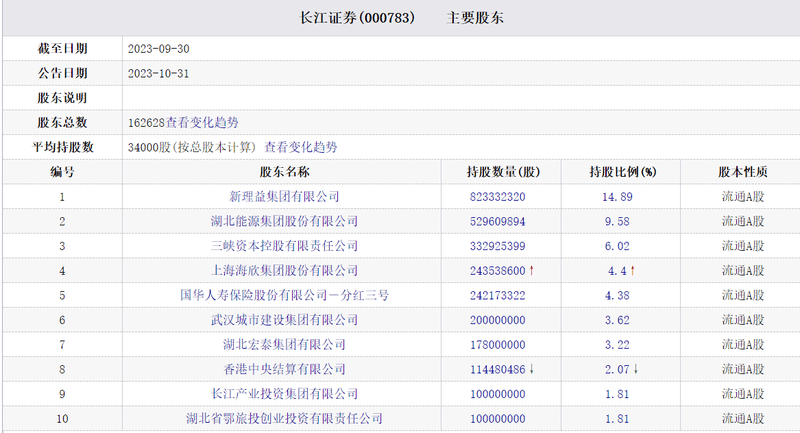The image size is (800, 433).
Task: Click red up arrow beside 243538600
Action: [531, 270]
